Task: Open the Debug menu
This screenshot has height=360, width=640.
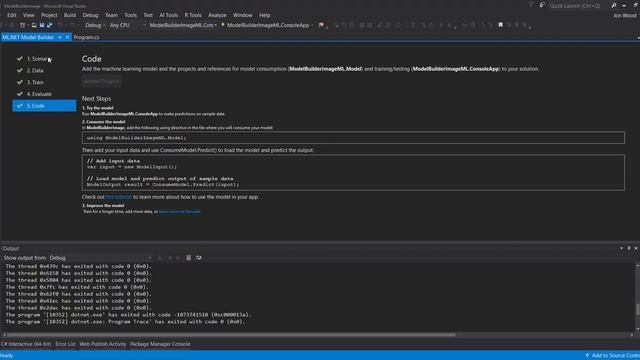Action: [90, 15]
